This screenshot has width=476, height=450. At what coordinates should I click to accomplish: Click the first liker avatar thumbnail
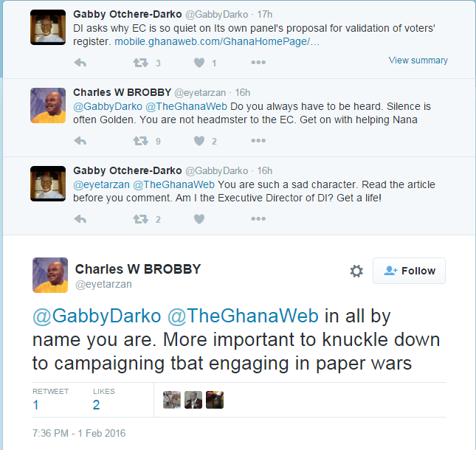pos(172,400)
